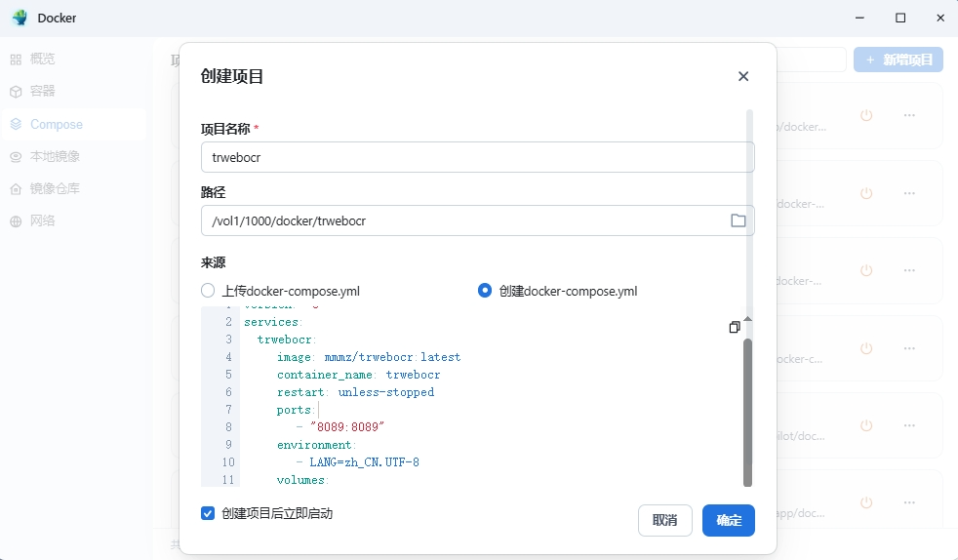The image size is (958, 560).
Task: Click code line 'environment:'
Action: pos(316,445)
